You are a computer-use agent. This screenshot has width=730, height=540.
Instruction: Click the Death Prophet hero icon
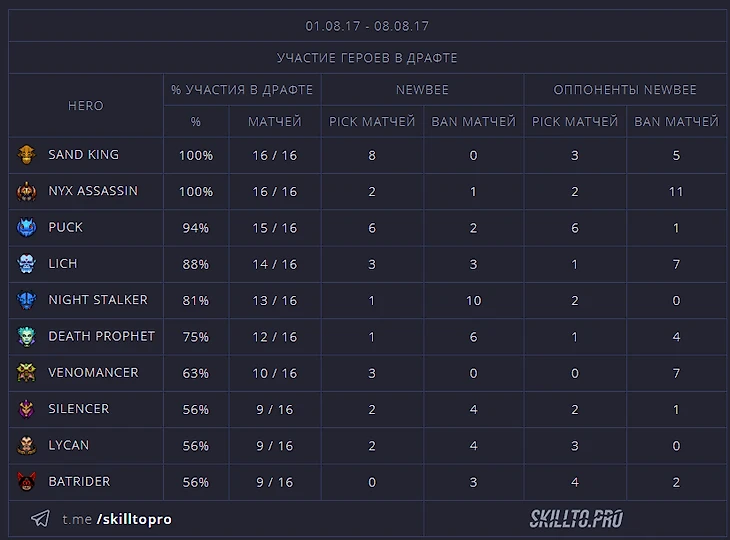(27, 336)
